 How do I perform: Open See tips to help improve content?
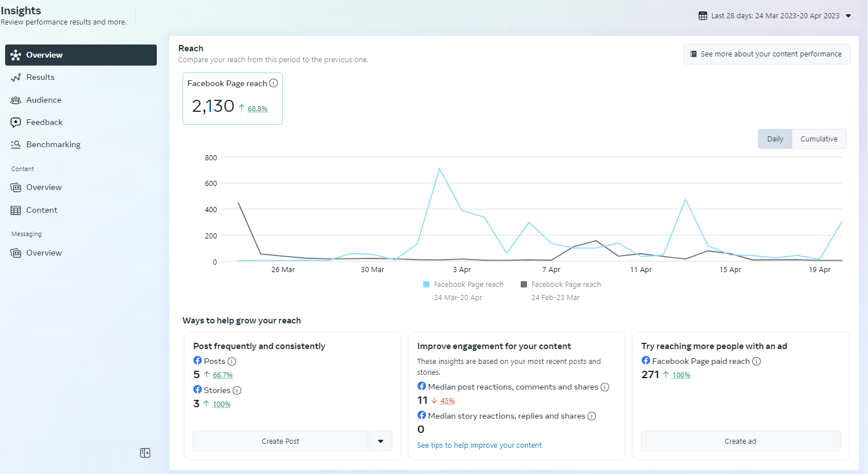[x=479, y=445]
